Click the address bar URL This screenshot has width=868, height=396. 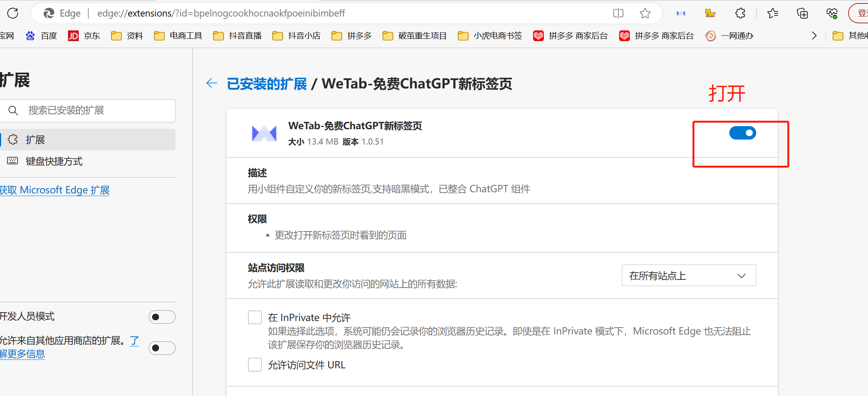221,13
